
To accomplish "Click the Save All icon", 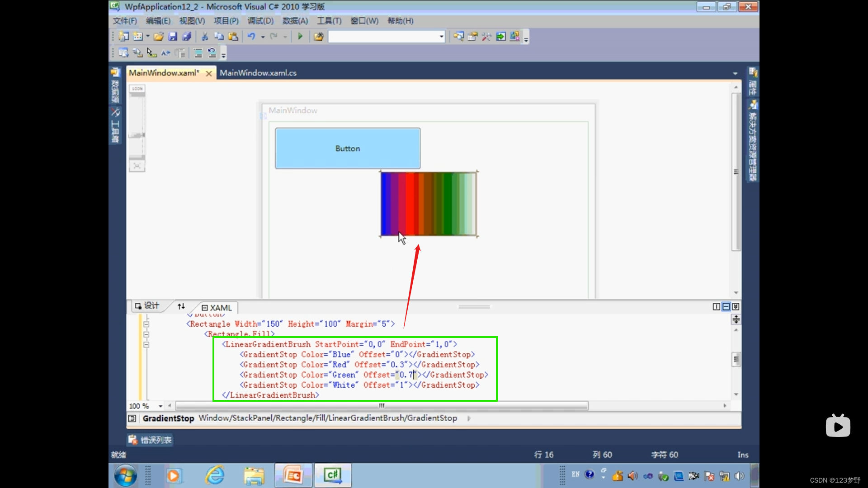I will [x=187, y=37].
